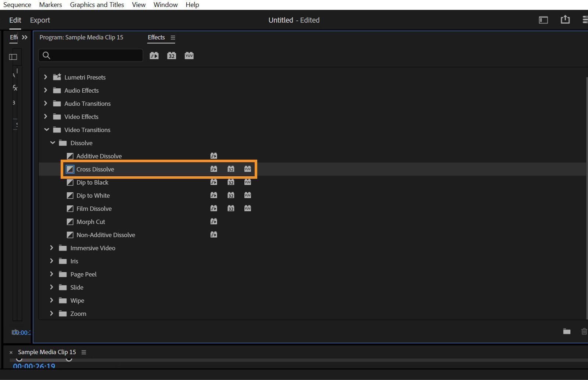Open the share/export icon in the header

(x=565, y=20)
